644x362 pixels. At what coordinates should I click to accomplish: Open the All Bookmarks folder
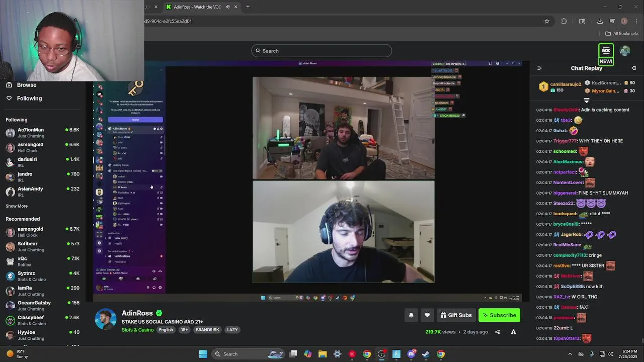point(622,34)
